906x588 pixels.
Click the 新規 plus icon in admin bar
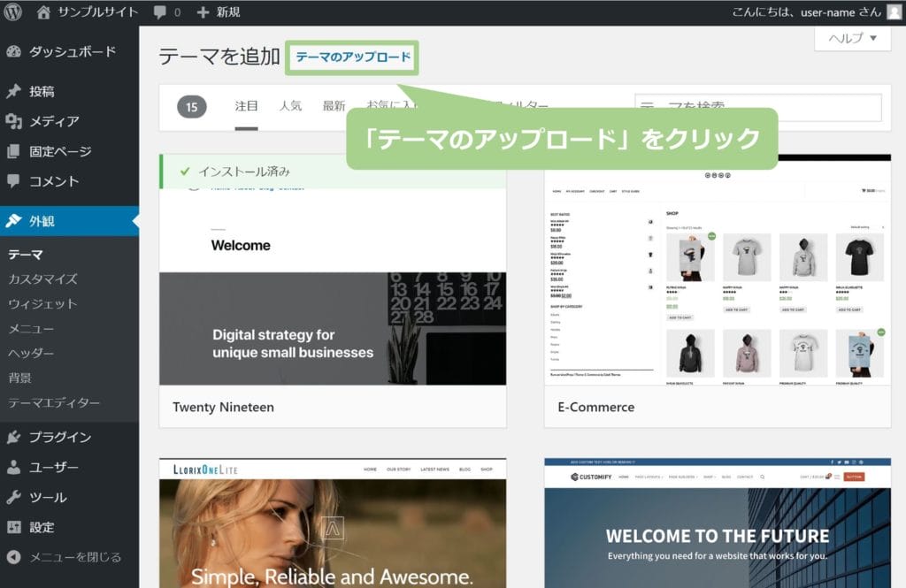tap(203, 12)
